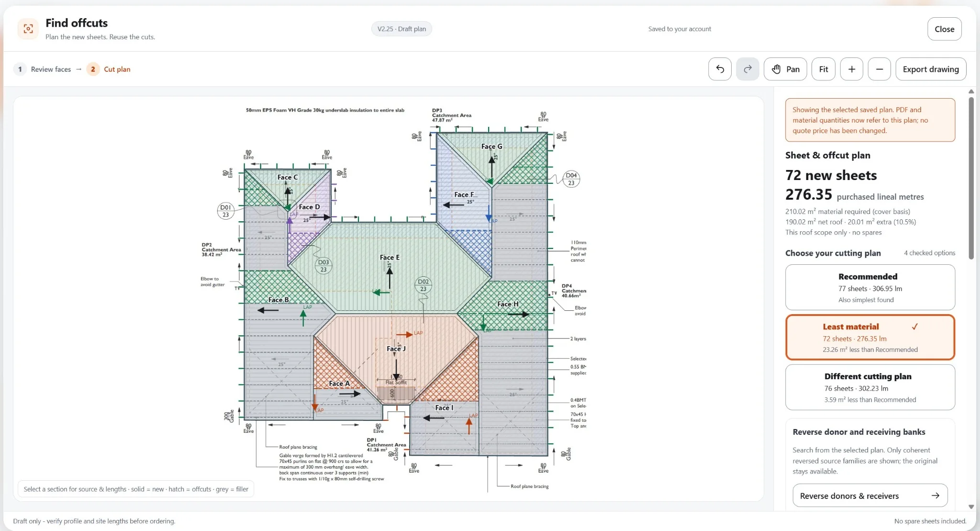The width and height of the screenshot is (980, 531).
Task: Activate the Pan hand tool
Action: pos(785,69)
